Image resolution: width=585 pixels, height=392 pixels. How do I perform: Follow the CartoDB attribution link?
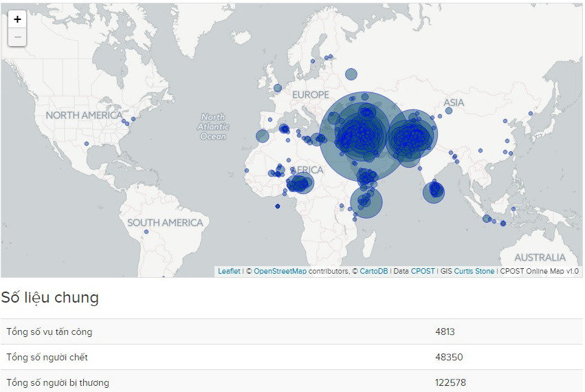[373, 272]
